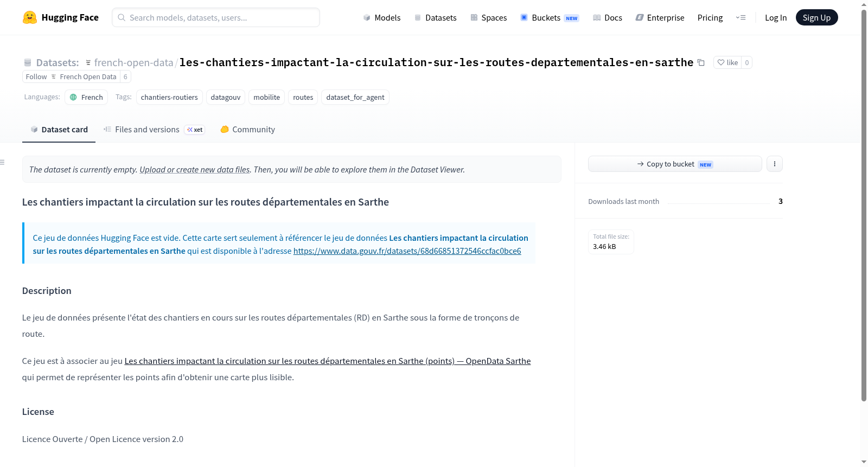
Task: Open the data.gouv.fr dataset URL link
Action: (x=407, y=251)
